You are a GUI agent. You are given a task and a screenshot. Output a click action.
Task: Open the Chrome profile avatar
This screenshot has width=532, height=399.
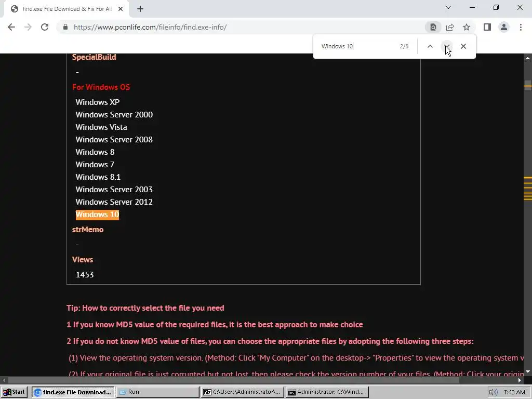504,27
